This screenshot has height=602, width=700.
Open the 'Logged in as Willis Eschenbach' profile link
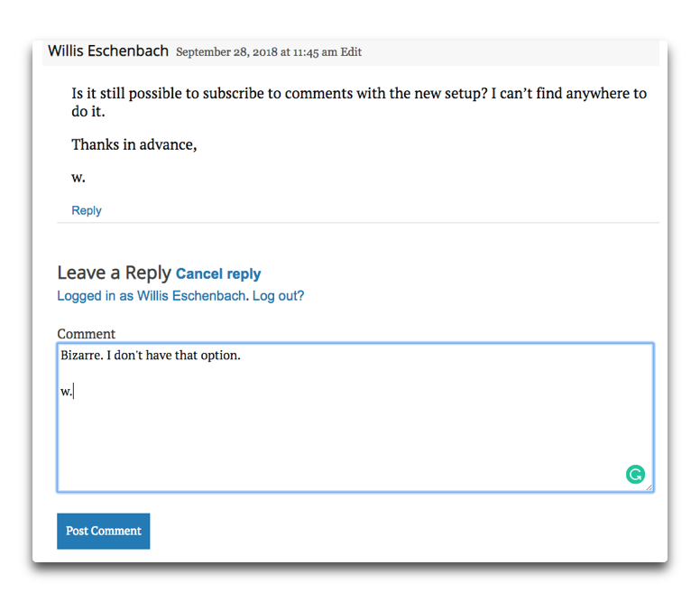click(152, 296)
